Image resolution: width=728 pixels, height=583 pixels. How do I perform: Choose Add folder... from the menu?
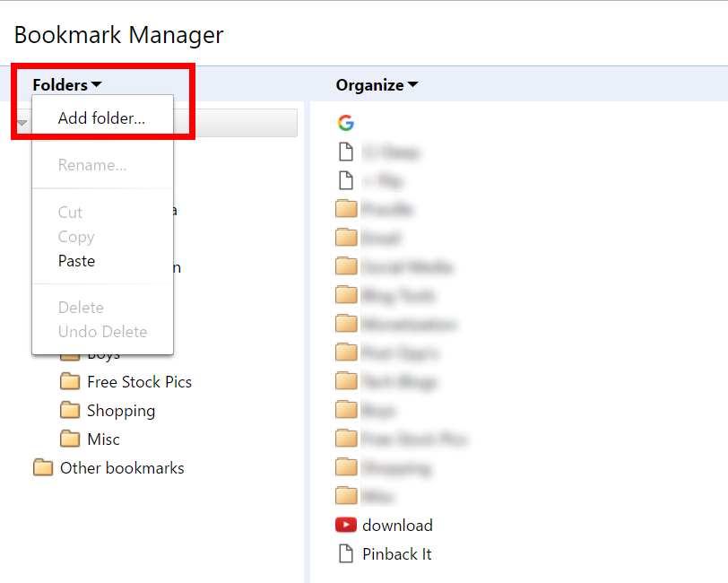[x=102, y=118]
